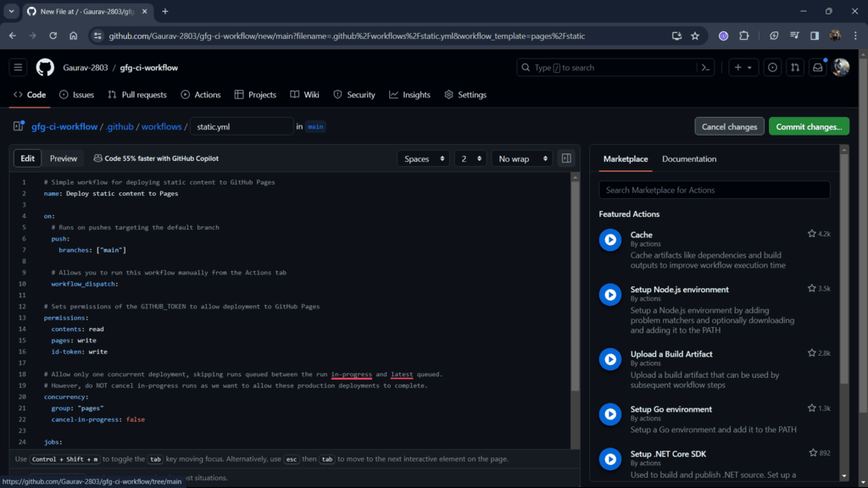Open the Wiki repository tab

(x=305, y=95)
